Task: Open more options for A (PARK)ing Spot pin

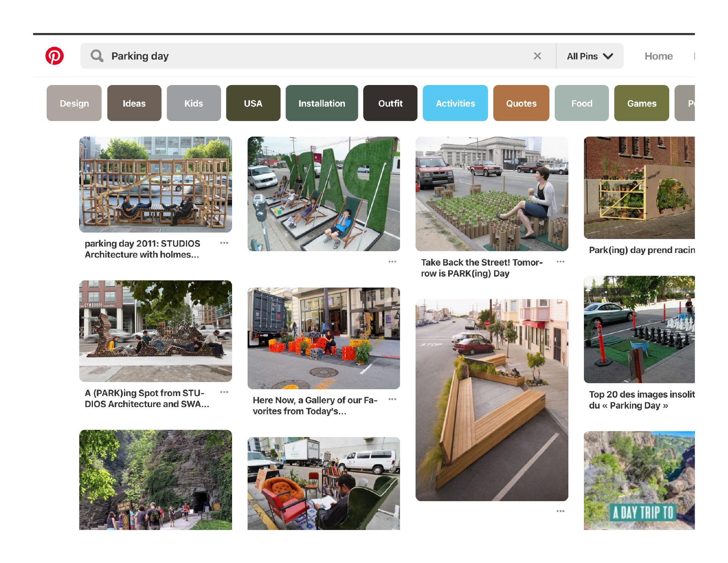Action: point(224,392)
